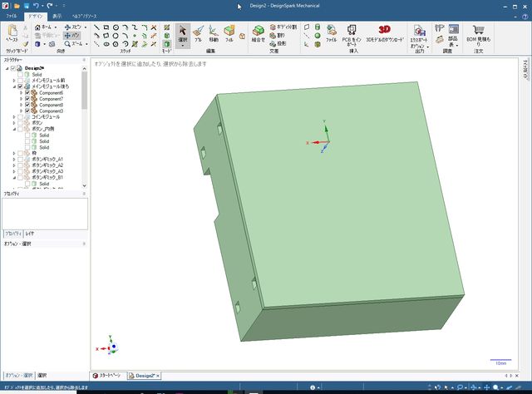This screenshot has height=394, width=532.
Task: Select the Circle sketch tool
Action: click(x=116, y=27)
